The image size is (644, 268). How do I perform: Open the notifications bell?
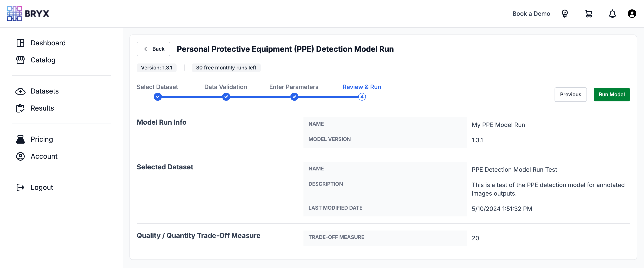tap(612, 14)
